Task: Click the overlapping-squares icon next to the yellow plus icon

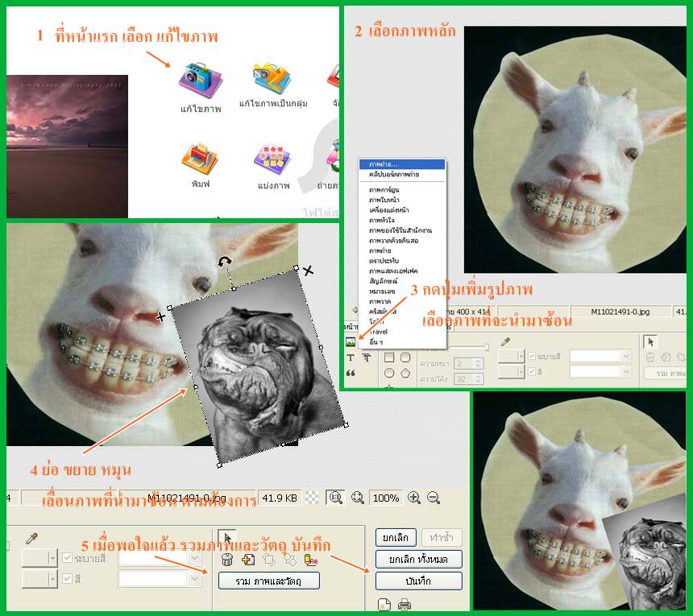Action: [x=269, y=560]
